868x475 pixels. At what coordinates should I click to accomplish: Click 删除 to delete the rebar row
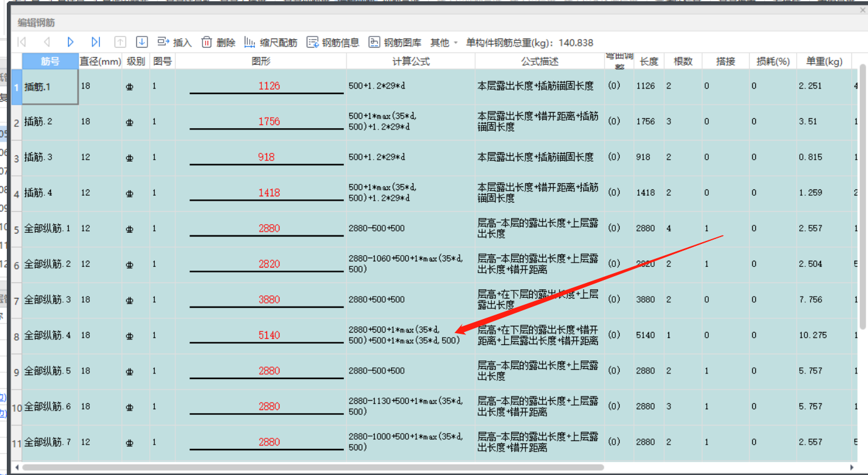pos(218,42)
